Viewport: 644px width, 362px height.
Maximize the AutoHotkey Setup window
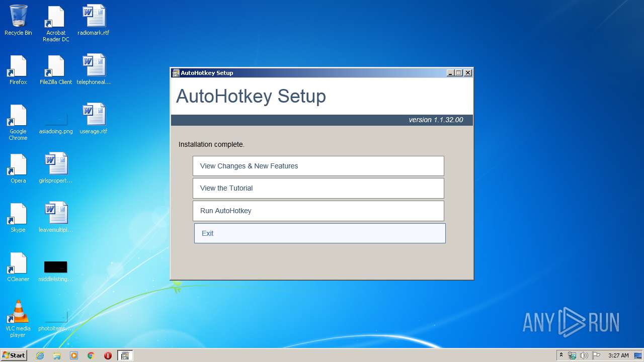point(459,73)
